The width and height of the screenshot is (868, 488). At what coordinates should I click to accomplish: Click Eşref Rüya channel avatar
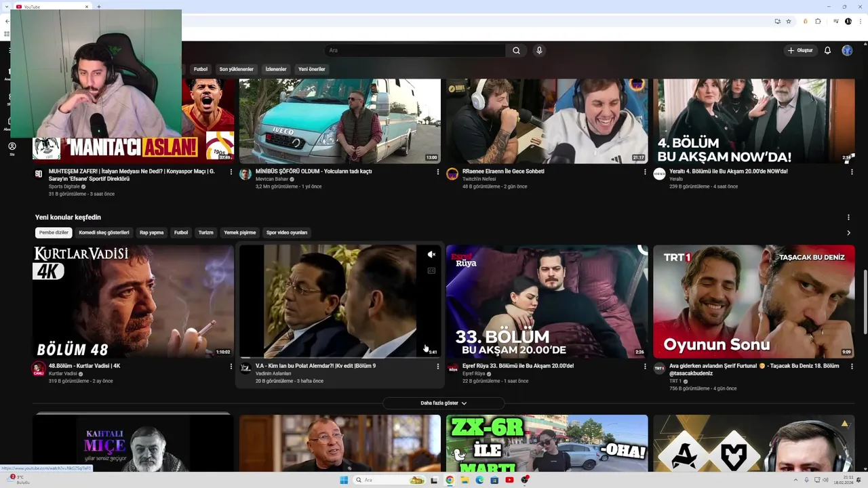coord(452,368)
